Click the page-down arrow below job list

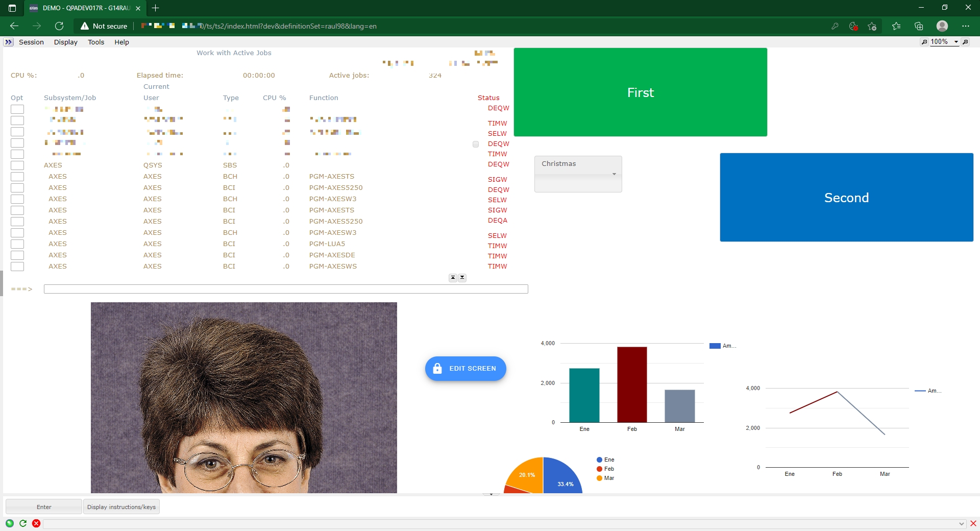pyautogui.click(x=462, y=278)
